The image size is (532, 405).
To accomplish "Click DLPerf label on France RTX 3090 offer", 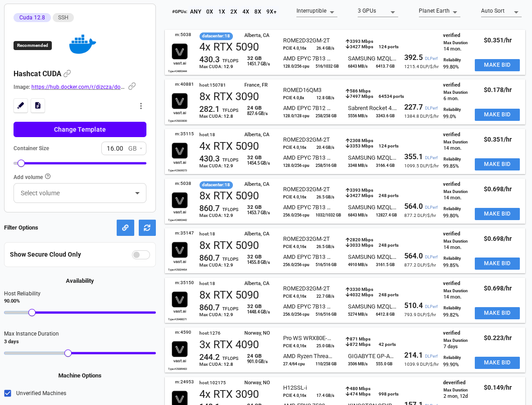I will 431,108.
